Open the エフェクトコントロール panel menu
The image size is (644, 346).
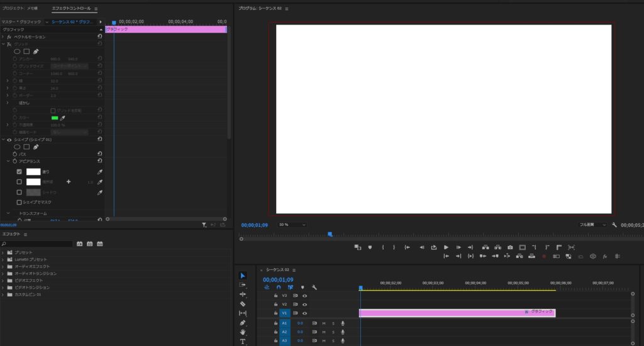(96, 9)
